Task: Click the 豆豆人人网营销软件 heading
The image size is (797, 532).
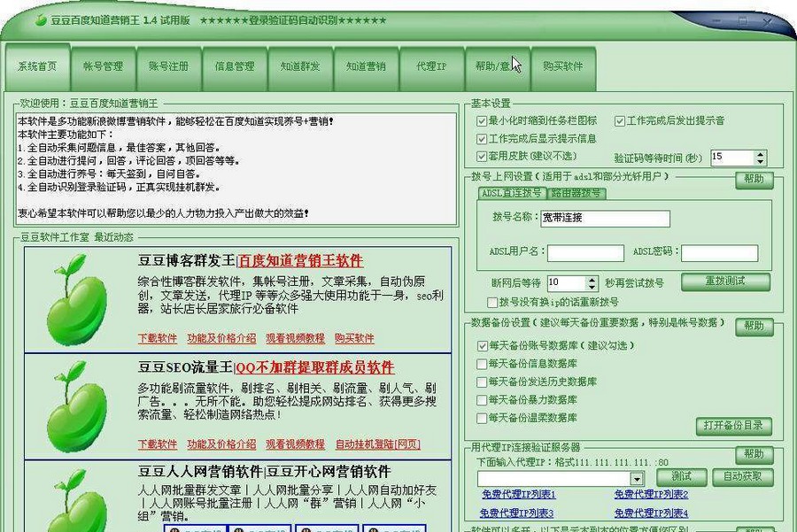Action: tap(200, 472)
